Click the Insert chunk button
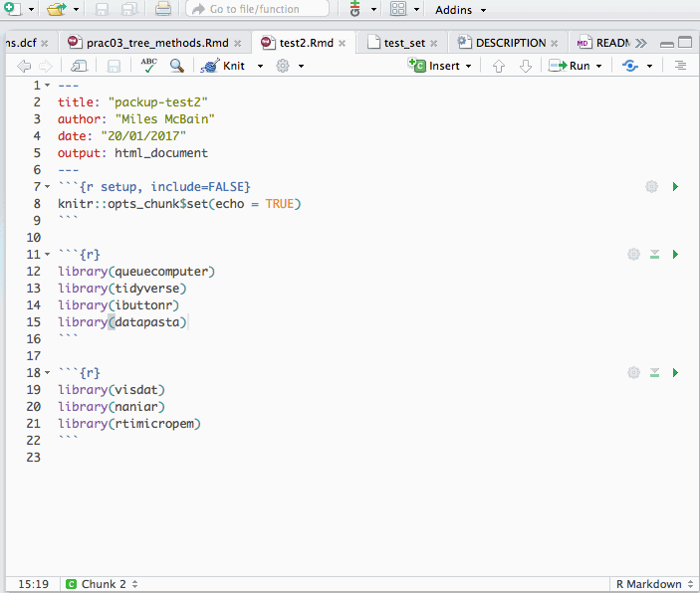This screenshot has width=700, height=593. 439,66
